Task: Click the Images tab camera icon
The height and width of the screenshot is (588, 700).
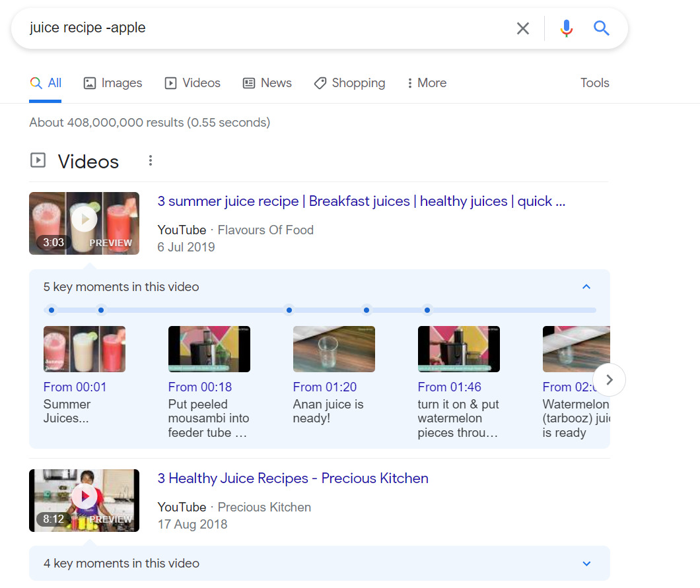Action: pyautogui.click(x=88, y=82)
